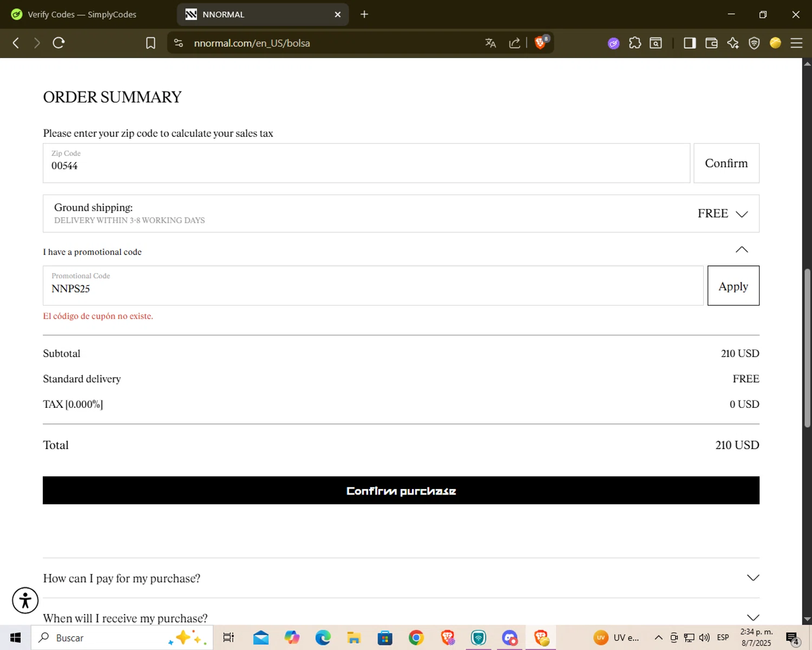
Task: Confirm the zip code
Action: pyautogui.click(x=726, y=163)
